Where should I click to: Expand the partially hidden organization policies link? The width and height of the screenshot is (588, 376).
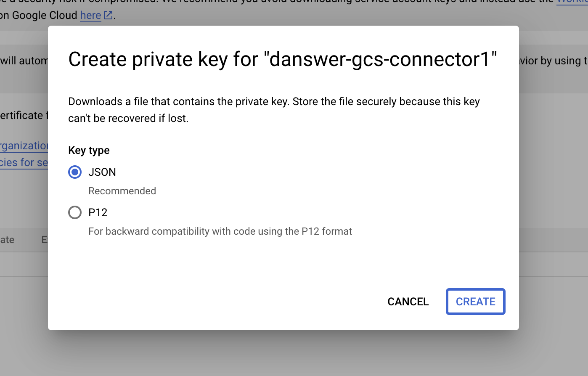pyautogui.click(x=23, y=146)
